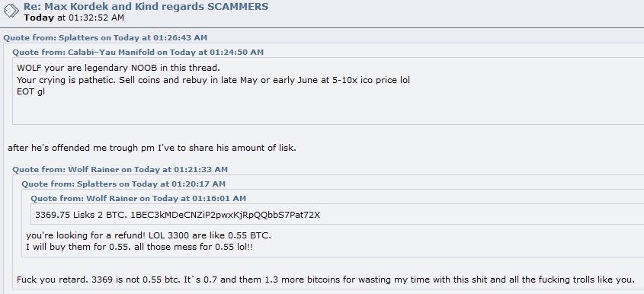This screenshot has width=644, height=294.
Task: Open the Wolf Rainer quote link from 01:16:01 AM
Action: (139, 198)
